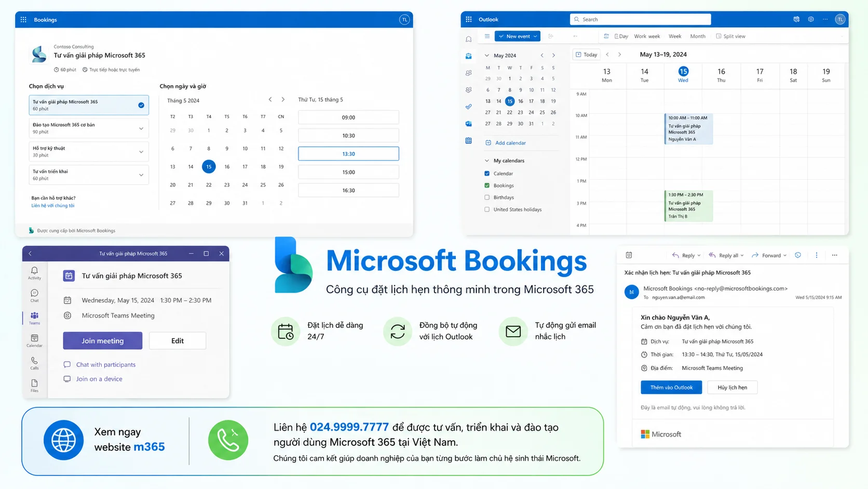Image resolution: width=868 pixels, height=489 pixels.
Task: Open Teams Chat in sidebar
Action: (34, 296)
